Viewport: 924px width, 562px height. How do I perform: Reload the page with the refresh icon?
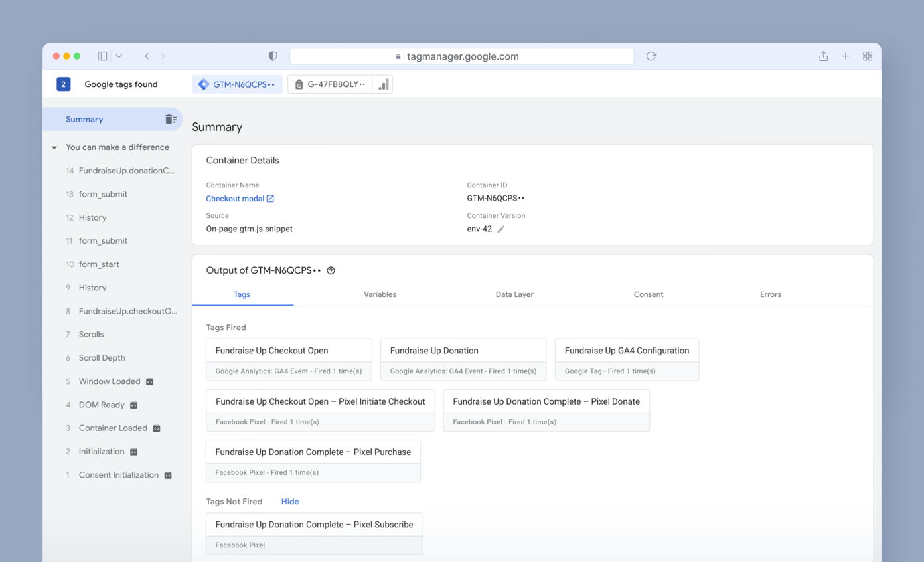coord(651,56)
